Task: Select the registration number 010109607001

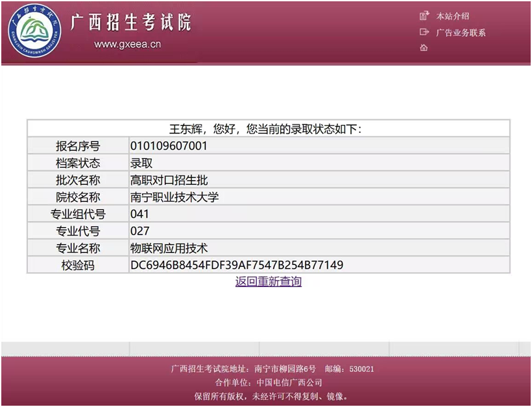Action: pos(169,146)
